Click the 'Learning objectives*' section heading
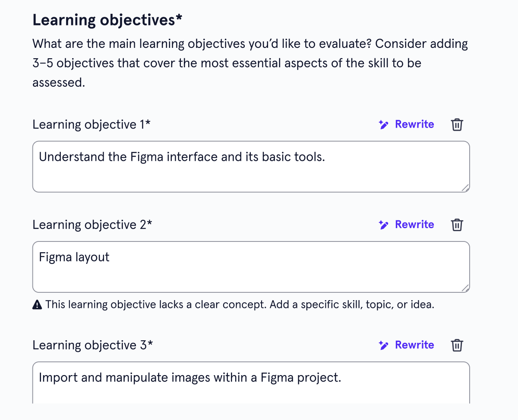Viewport: 518px width, 420px height. coord(107,20)
